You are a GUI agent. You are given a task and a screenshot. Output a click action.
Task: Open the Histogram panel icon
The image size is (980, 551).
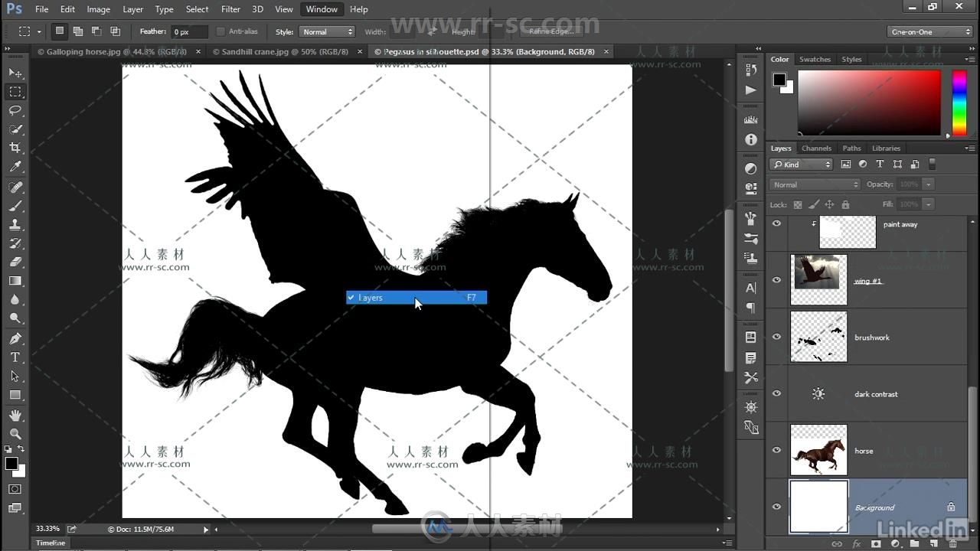[750, 119]
